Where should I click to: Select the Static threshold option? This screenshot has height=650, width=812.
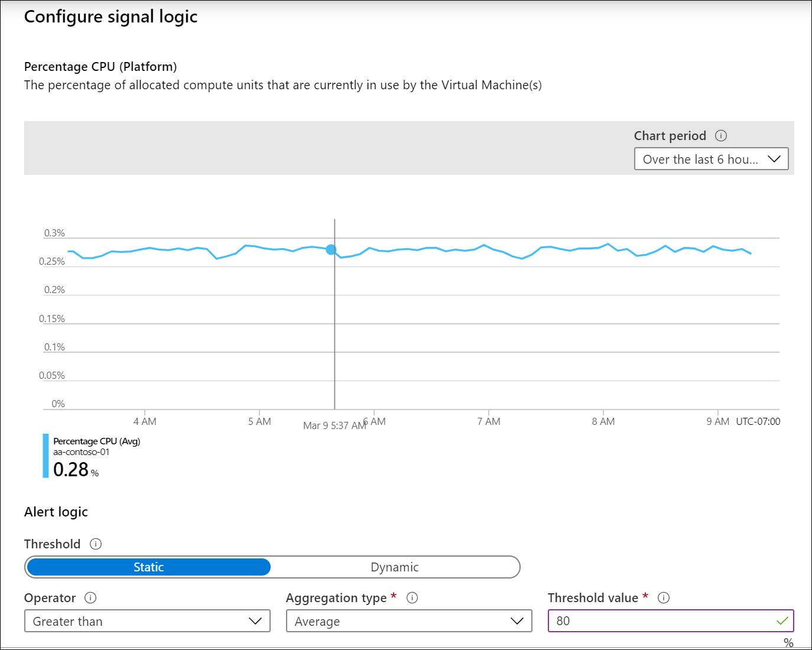[149, 567]
